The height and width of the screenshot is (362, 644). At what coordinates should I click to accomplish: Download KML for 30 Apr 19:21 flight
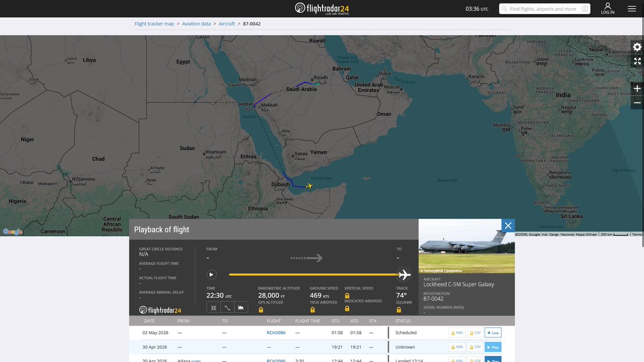(457, 347)
